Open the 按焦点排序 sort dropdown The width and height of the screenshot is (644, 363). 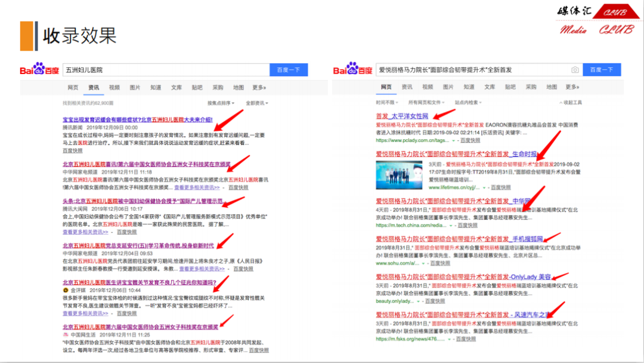(222, 103)
